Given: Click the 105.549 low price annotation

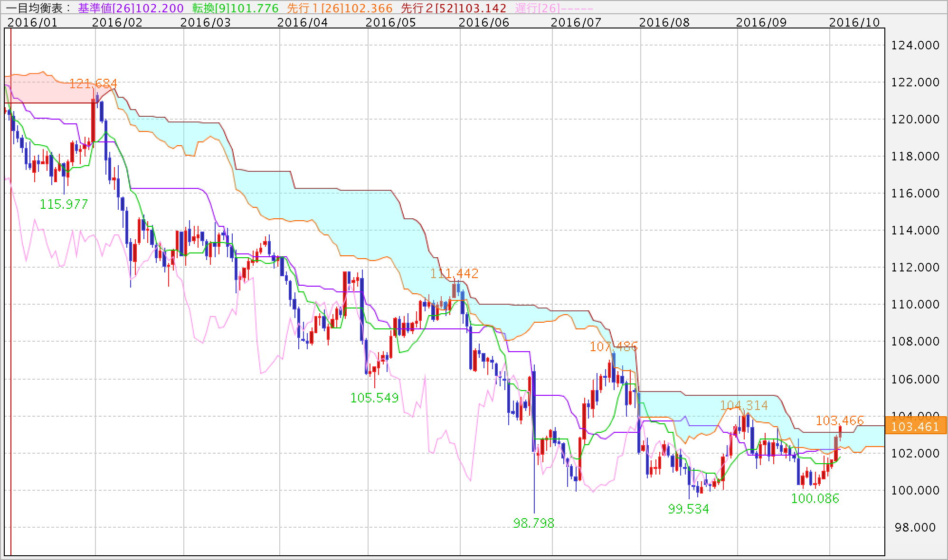Looking at the screenshot, I should tap(374, 398).
